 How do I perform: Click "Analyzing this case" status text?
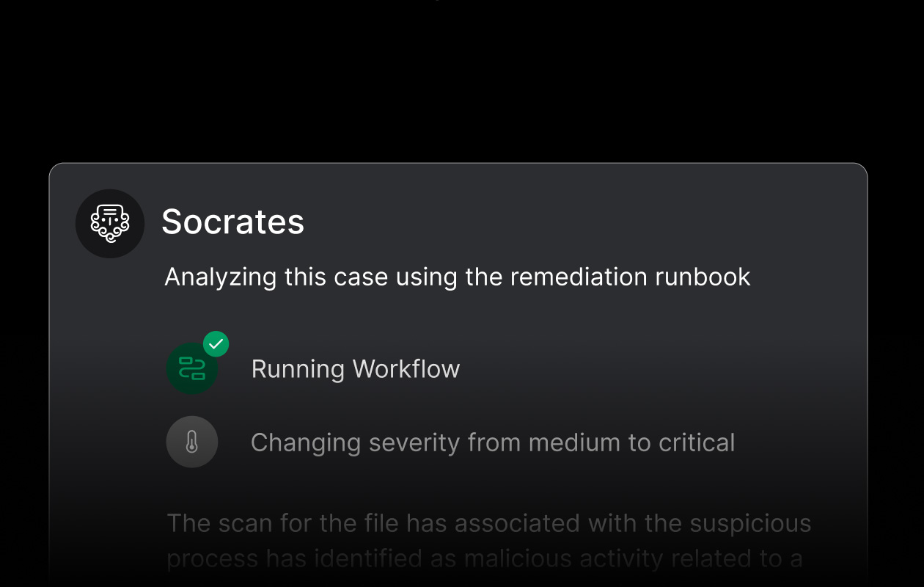coord(278,277)
